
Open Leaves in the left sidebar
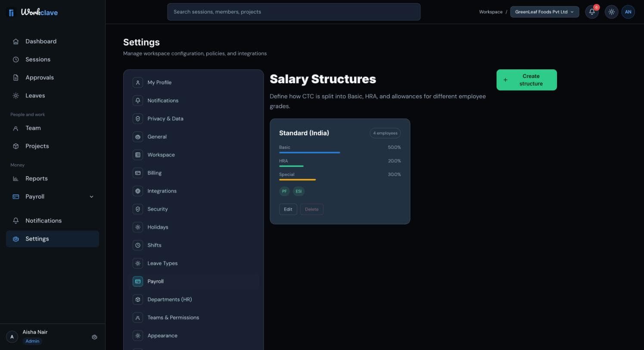[x=53, y=96]
